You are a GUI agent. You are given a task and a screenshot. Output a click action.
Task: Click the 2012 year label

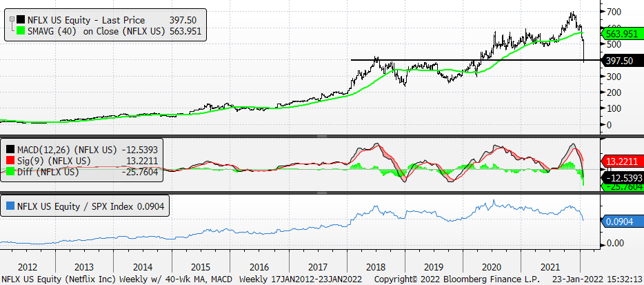26,266
